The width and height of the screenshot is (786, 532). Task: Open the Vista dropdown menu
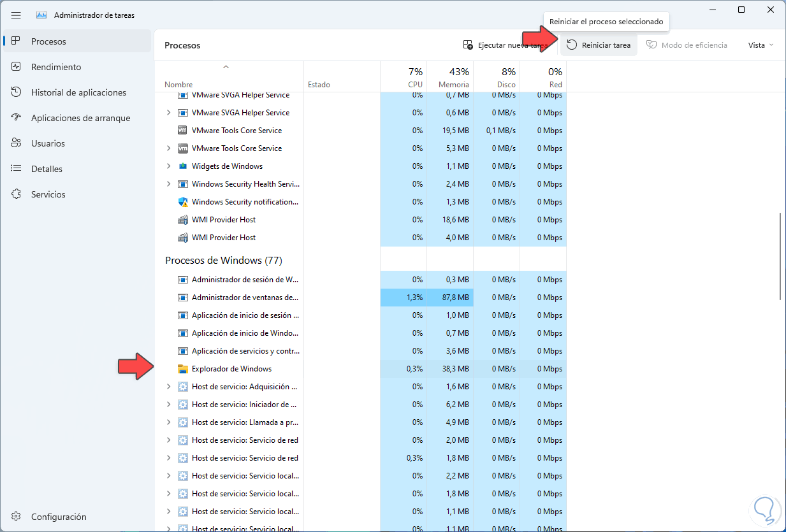point(761,45)
